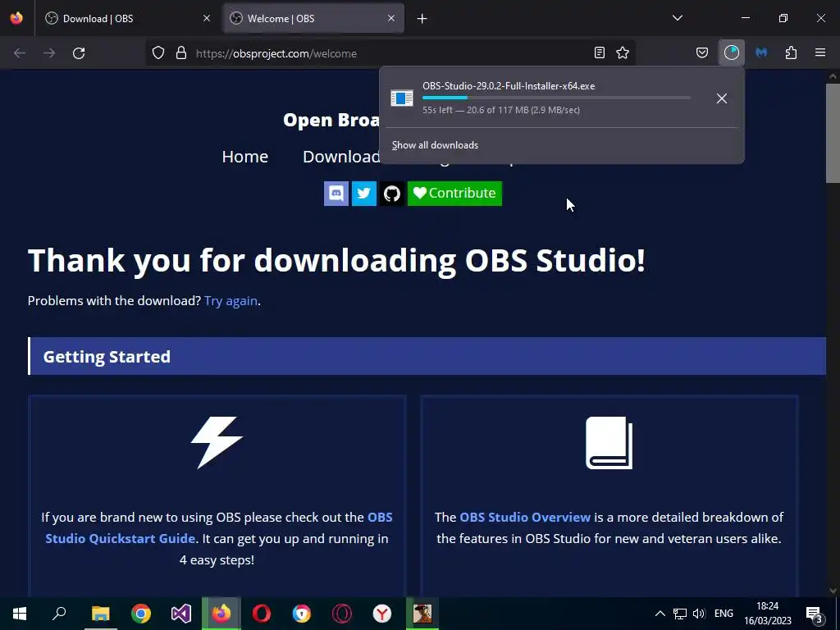Open a new browser tab
This screenshot has width=840, height=630.
[x=422, y=19]
